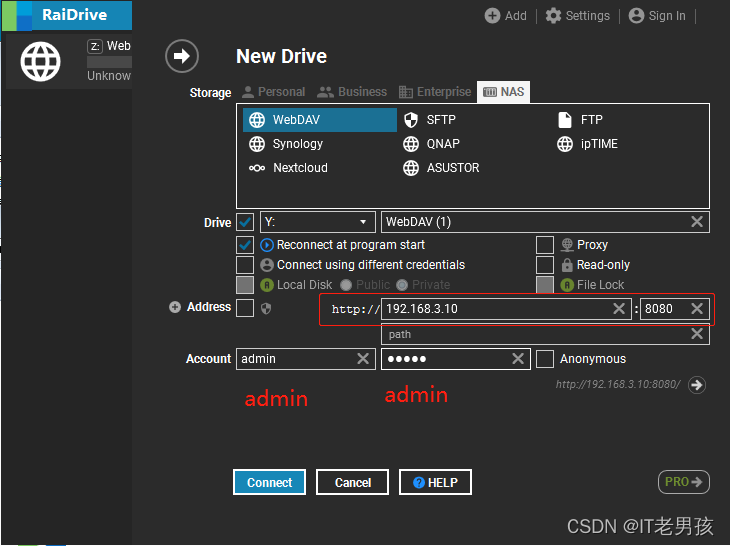Click the PRO upgrade button
730x546 pixels.
point(684,482)
